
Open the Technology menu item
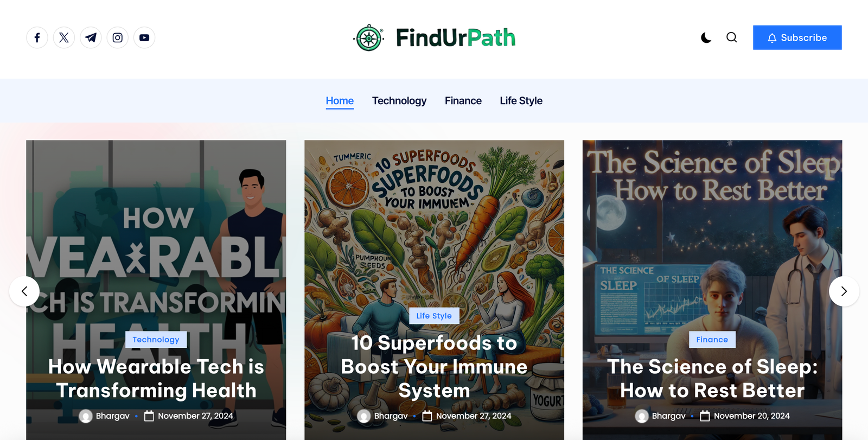pos(399,101)
